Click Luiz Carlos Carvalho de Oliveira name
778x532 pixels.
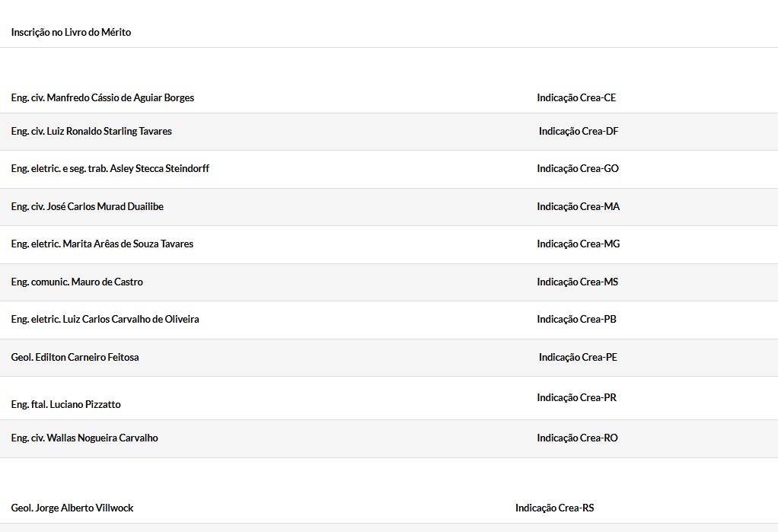tap(105, 320)
